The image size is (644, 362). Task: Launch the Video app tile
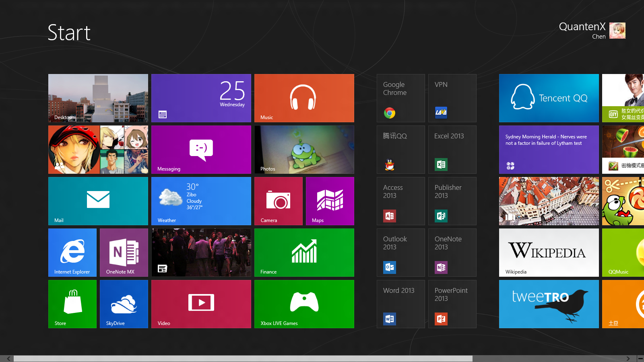(x=201, y=304)
